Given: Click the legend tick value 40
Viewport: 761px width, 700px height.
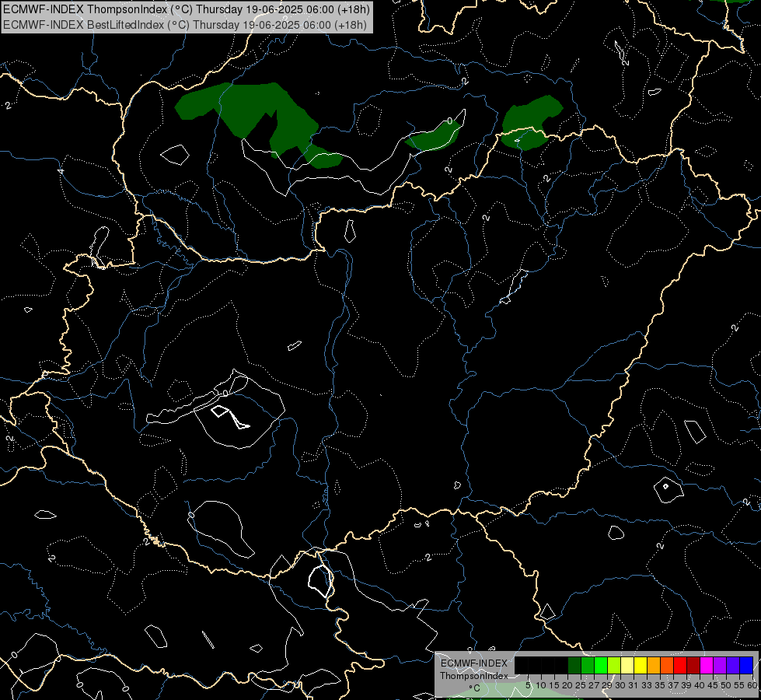Looking at the screenshot, I should click(x=700, y=685).
